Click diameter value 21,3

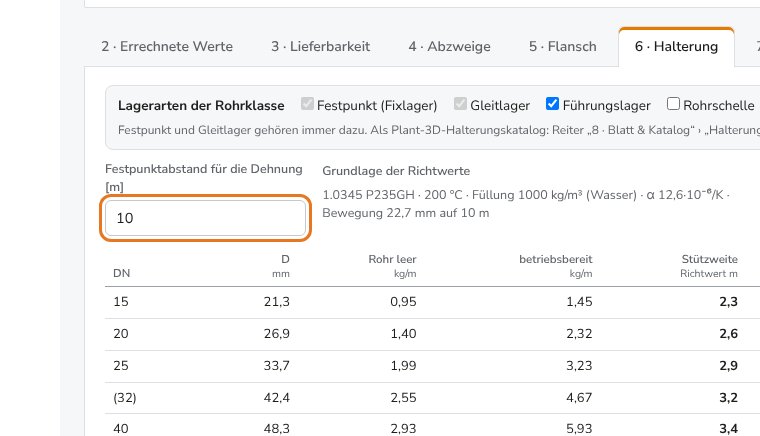click(277, 302)
